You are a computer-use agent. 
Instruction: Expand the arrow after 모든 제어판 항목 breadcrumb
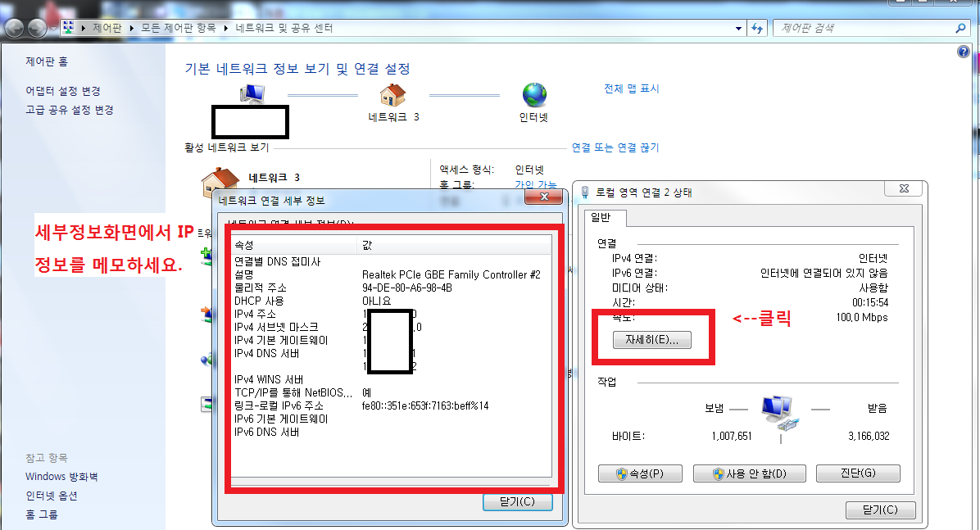(x=225, y=28)
